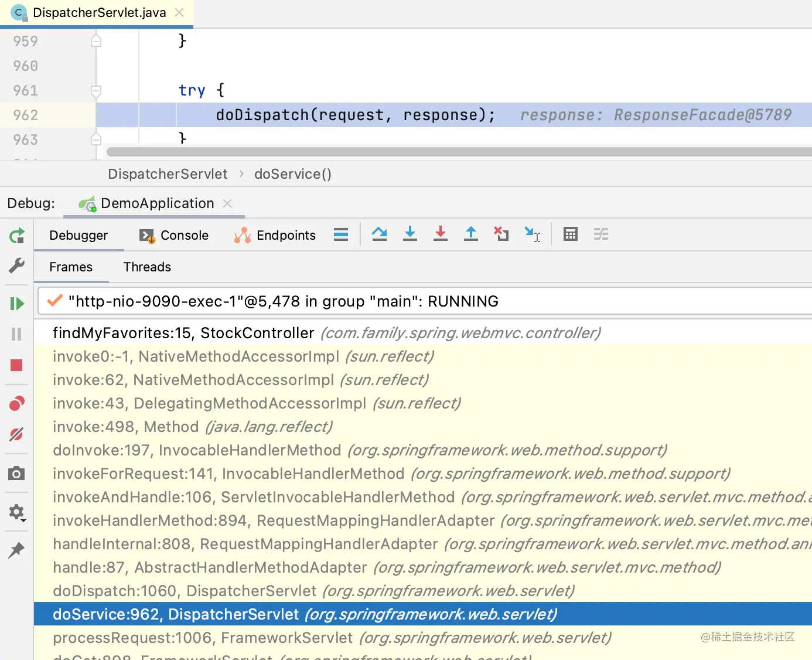Open the Endpoints tab

point(275,236)
